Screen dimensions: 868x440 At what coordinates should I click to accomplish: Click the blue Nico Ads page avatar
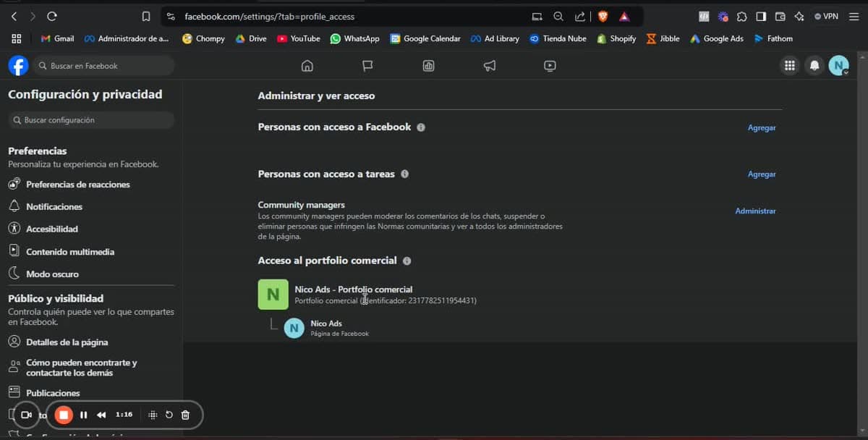click(x=294, y=328)
